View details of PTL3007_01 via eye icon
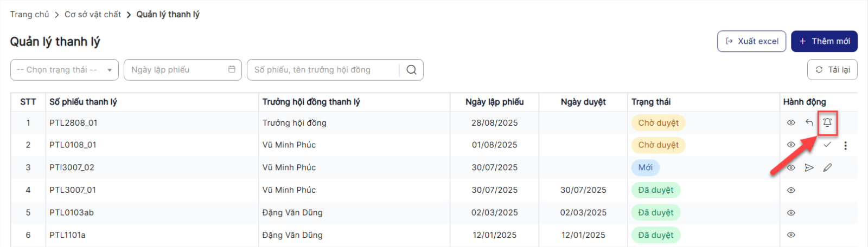868x247 pixels. coord(791,190)
